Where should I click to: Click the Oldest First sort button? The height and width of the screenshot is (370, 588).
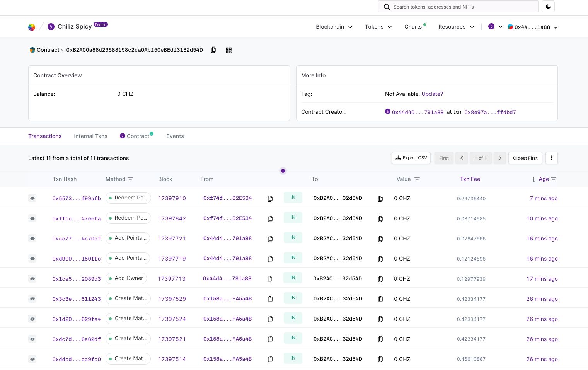click(x=525, y=158)
